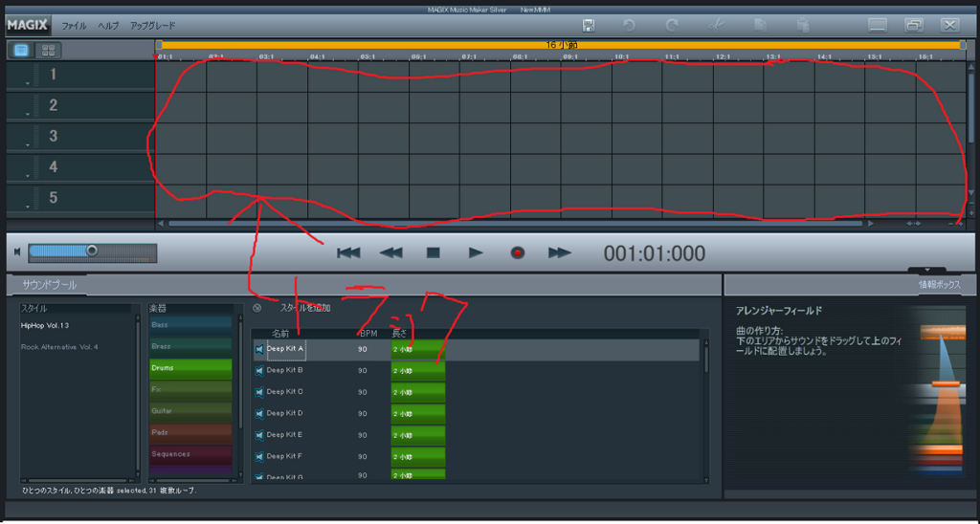Click track 3 header label
This screenshot has width=980, height=524.
[54, 136]
